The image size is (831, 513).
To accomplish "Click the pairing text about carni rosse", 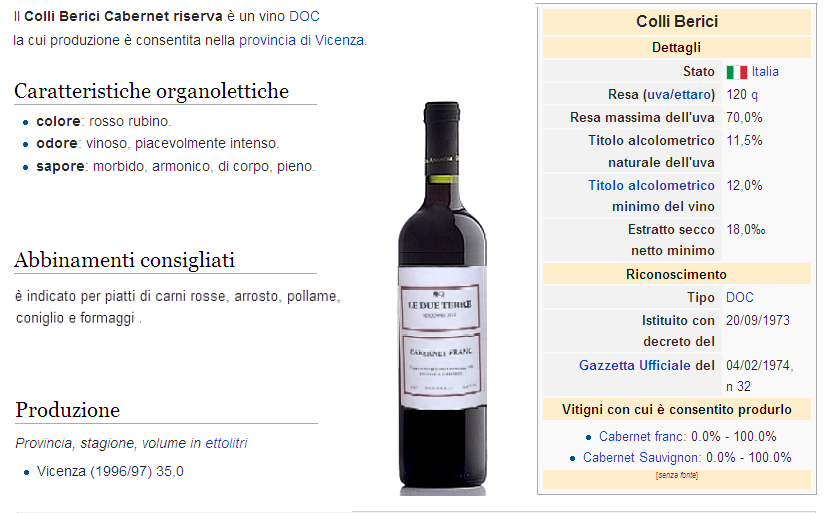I will (178, 307).
